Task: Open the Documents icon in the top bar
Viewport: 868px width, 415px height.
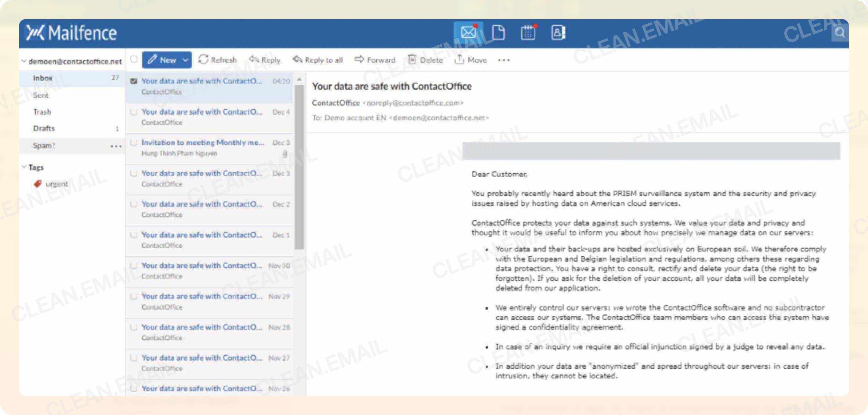Action: click(499, 32)
